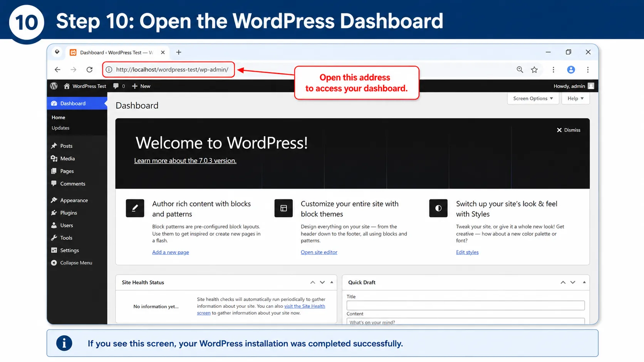Expand the Help dropdown
The height and width of the screenshot is (362, 644).
[575, 98]
